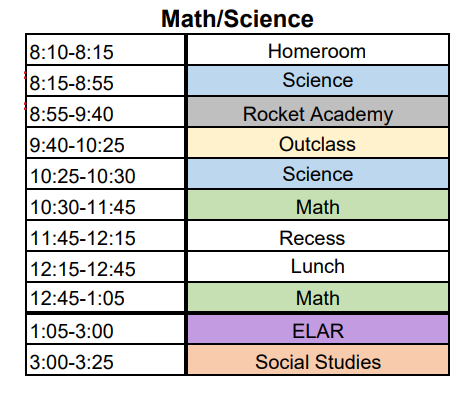Click the Math/Science title heading
Viewport: 469px width, 399px height.
237,19
